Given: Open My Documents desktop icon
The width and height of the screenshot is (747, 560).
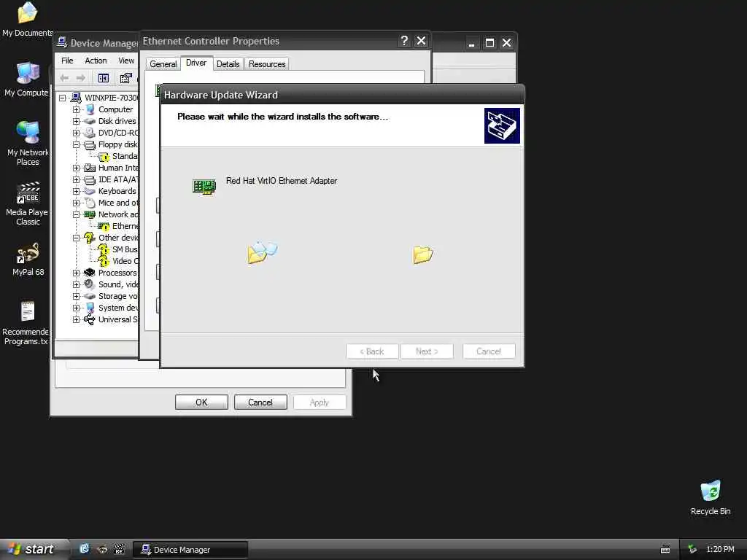Looking at the screenshot, I should coord(27,19).
